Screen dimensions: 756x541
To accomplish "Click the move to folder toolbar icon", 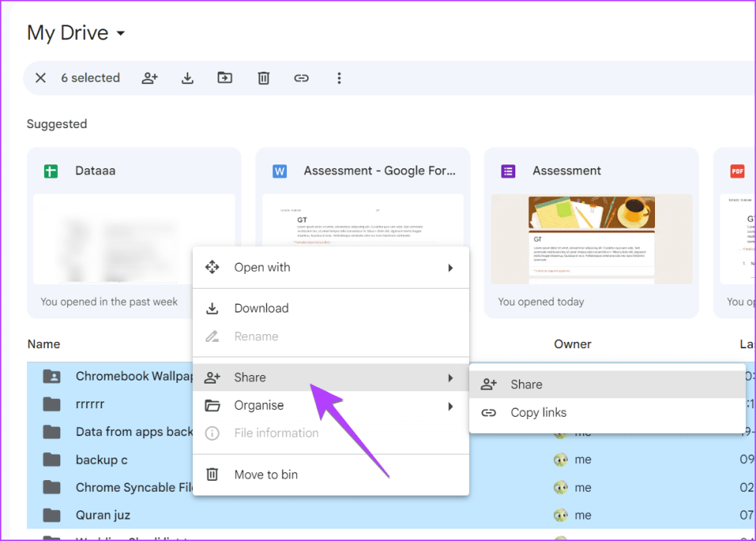I will point(224,78).
